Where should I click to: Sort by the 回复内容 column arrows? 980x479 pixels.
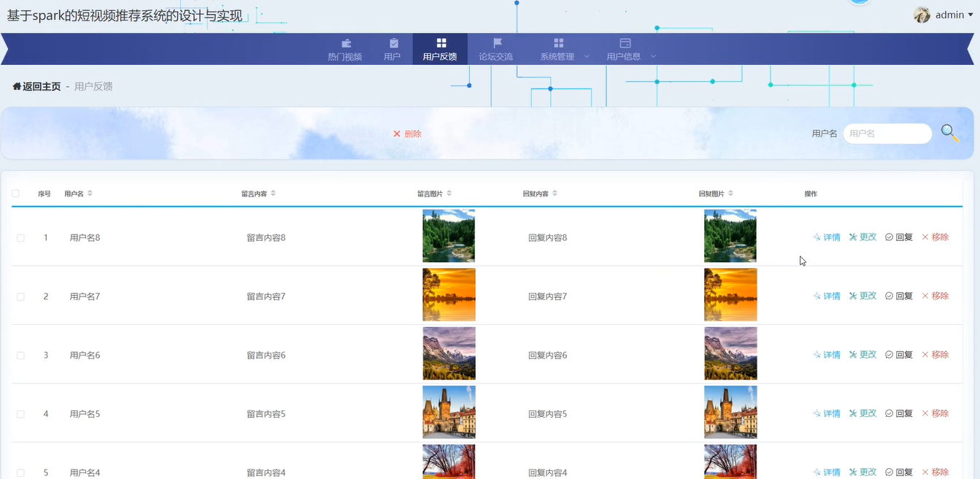coord(555,193)
